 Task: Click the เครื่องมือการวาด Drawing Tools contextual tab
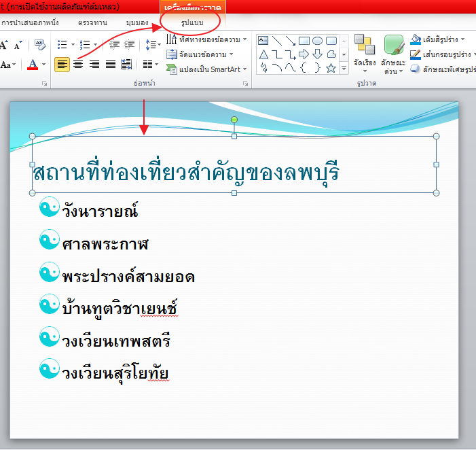(192, 7)
